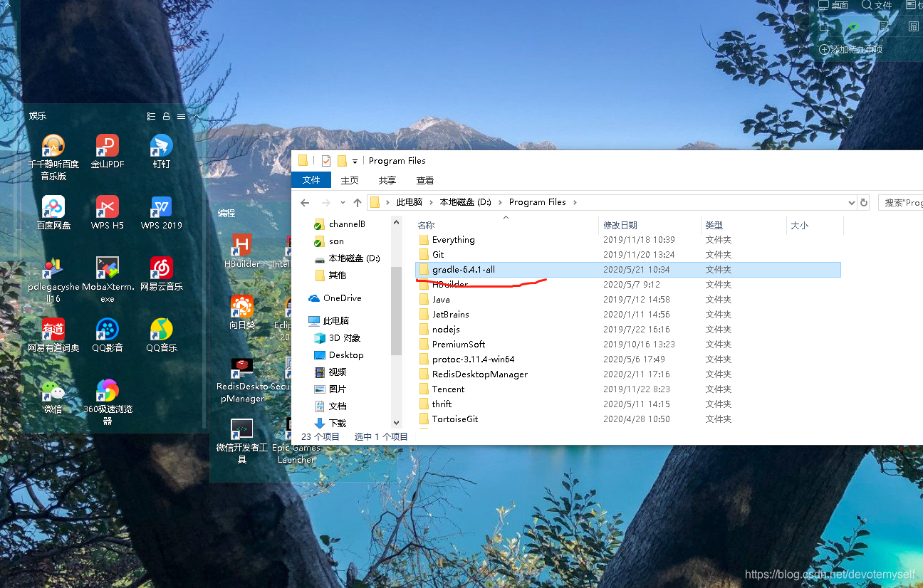Open the pdlegacyshell16 shortcut
This screenshot has width=923, height=588.
[53, 280]
